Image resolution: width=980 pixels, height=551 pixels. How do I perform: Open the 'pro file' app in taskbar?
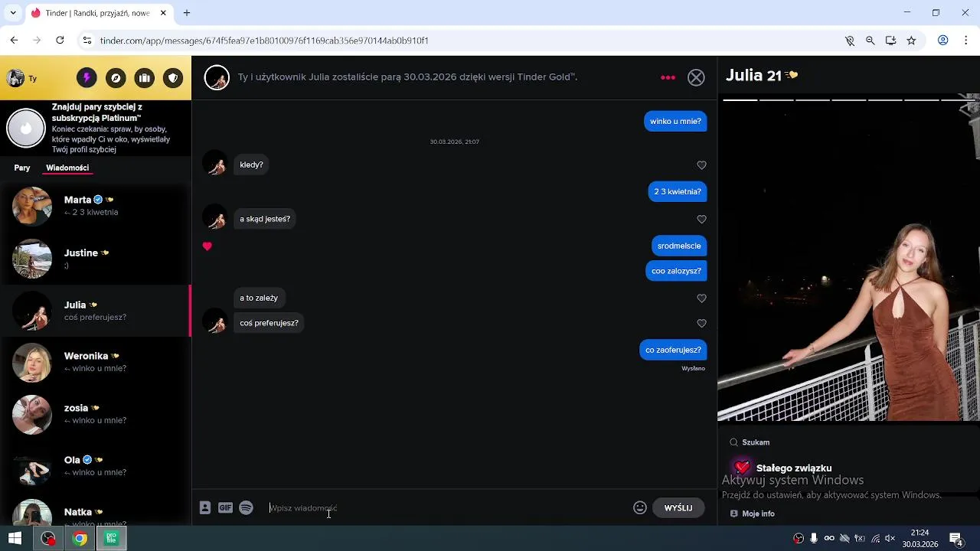click(x=111, y=539)
